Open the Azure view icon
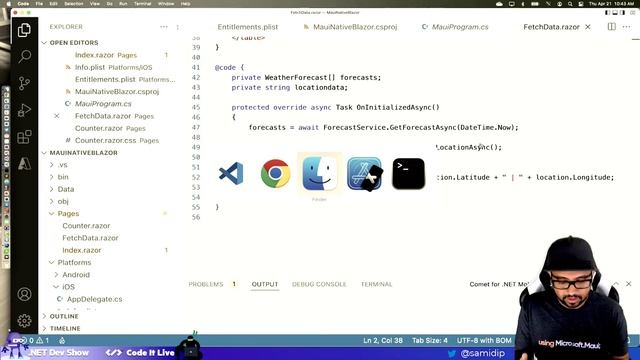The width and height of the screenshot is (640, 360). pyautogui.click(x=24, y=164)
